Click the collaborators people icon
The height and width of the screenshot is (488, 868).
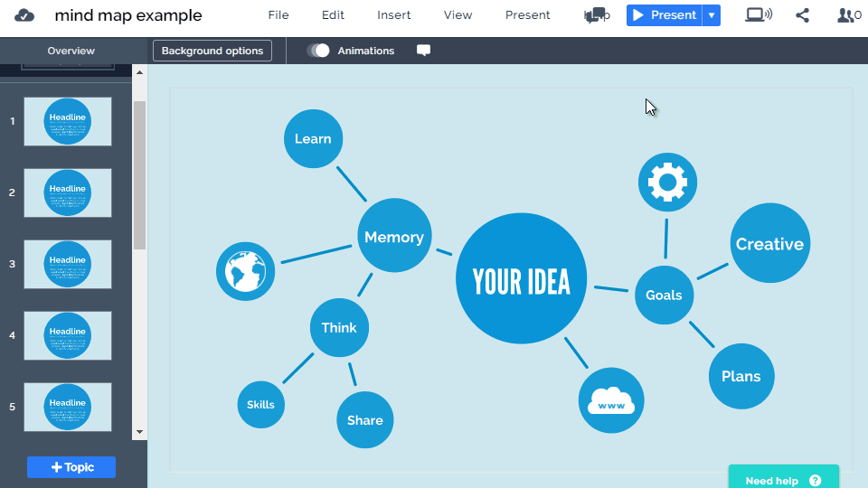(848, 15)
